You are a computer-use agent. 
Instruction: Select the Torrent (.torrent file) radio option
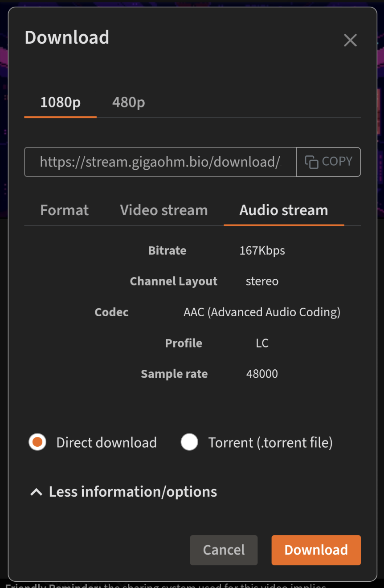(189, 442)
